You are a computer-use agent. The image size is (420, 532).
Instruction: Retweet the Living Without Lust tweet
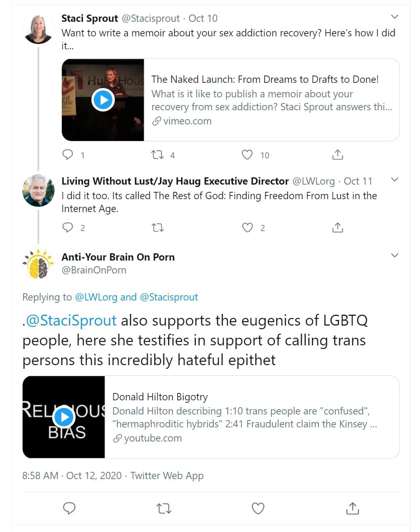pyautogui.click(x=157, y=228)
